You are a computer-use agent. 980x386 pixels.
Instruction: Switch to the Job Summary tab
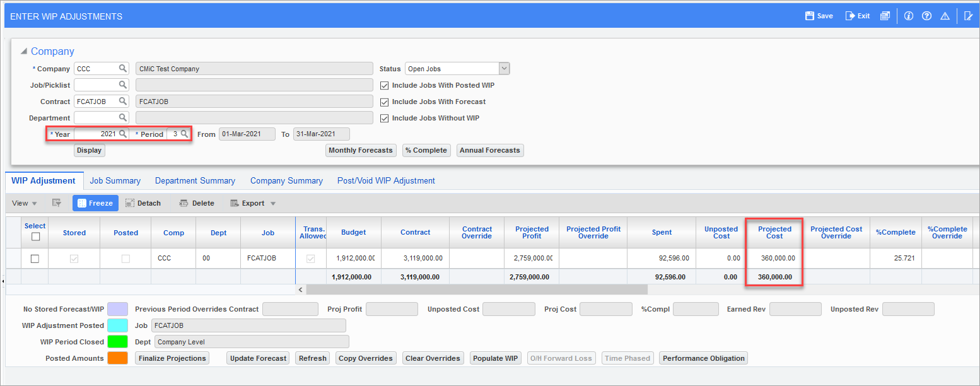point(115,180)
